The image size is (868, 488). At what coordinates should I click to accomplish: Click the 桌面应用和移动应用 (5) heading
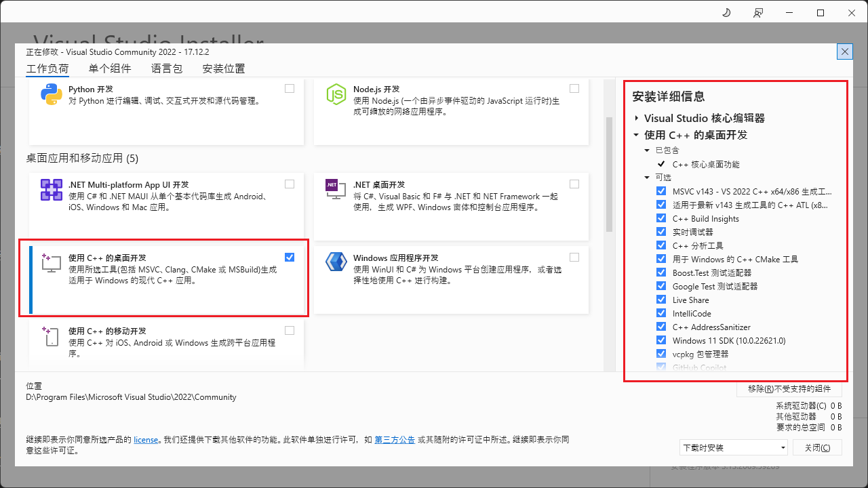tap(82, 158)
